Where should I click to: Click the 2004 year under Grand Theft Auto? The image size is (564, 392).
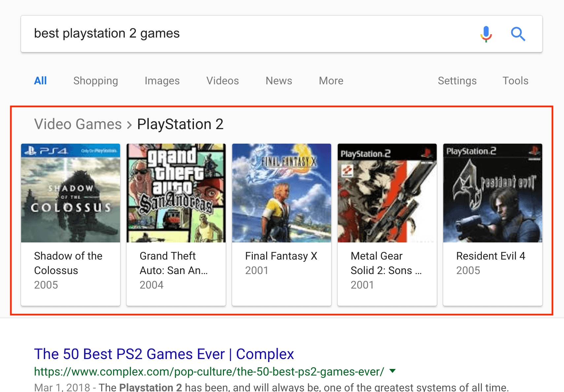tap(151, 285)
